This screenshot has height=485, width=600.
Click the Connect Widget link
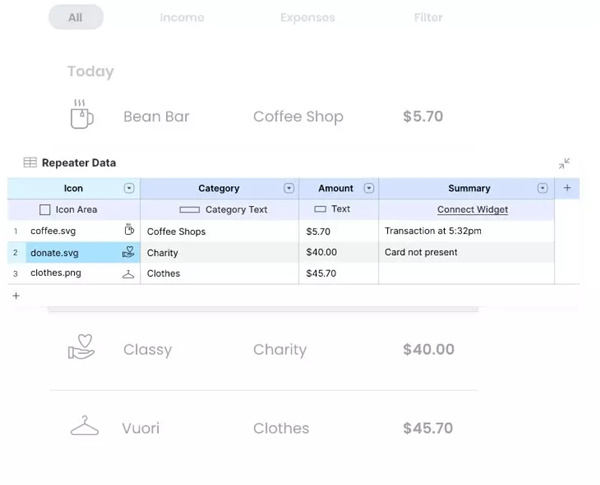pos(472,210)
